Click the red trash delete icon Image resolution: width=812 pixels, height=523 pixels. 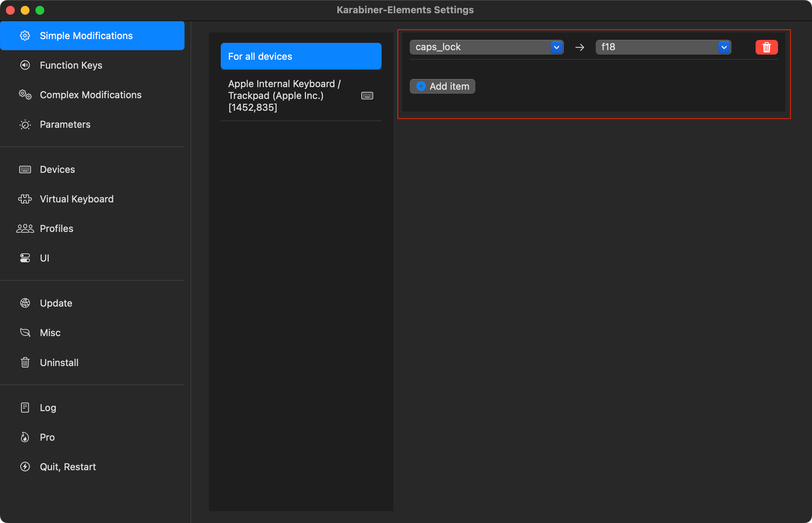(x=766, y=47)
